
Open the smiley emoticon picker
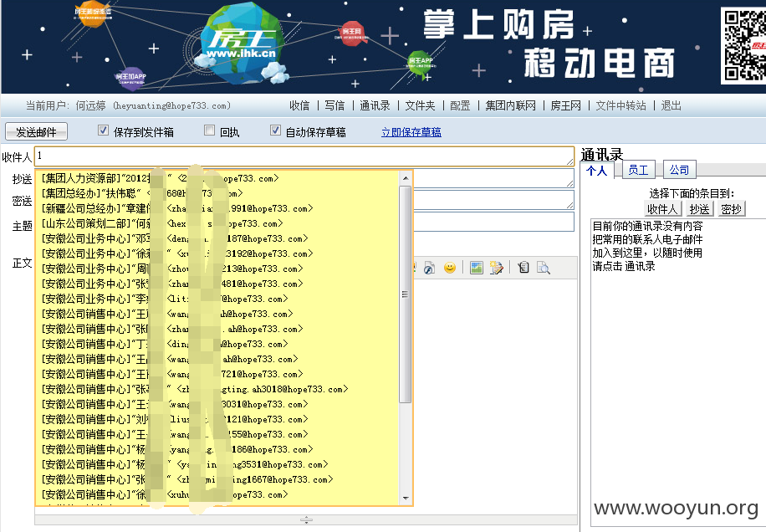(450, 267)
